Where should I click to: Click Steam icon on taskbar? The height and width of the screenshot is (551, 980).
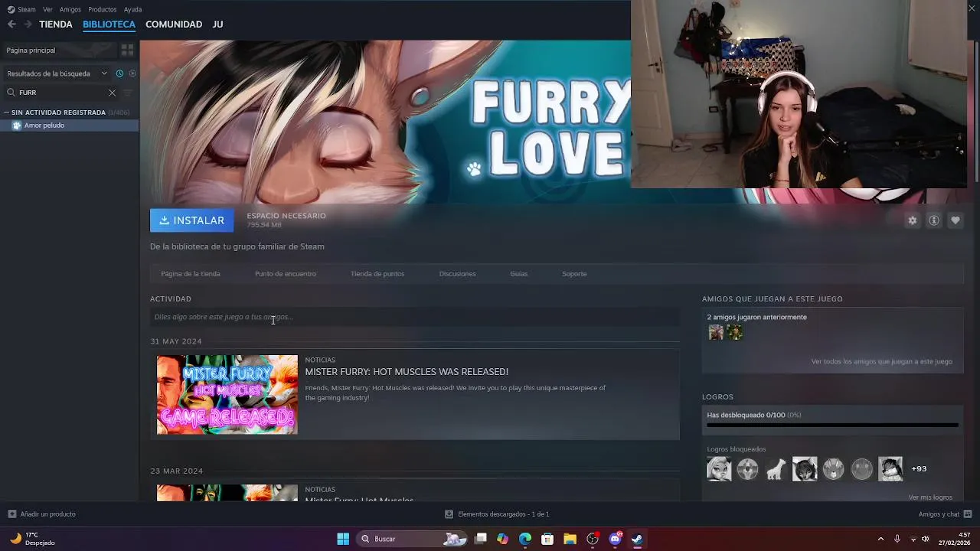point(637,539)
